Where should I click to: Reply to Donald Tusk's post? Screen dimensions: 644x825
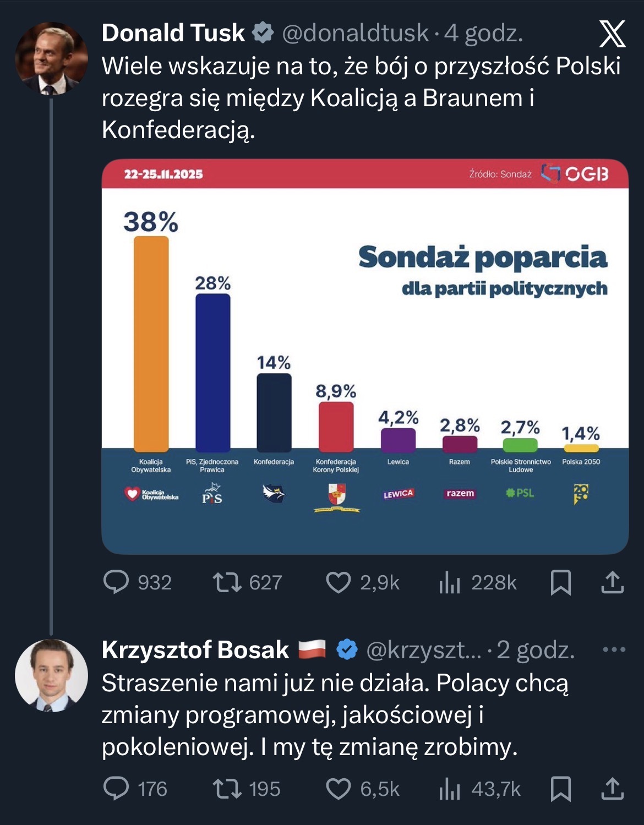click(116, 582)
